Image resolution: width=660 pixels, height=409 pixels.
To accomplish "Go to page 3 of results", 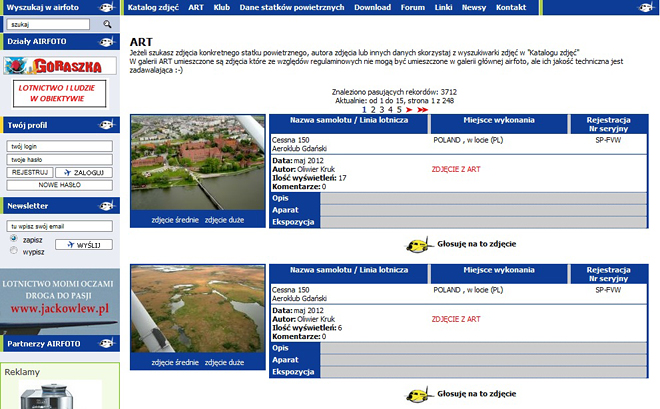I will click(x=382, y=110).
